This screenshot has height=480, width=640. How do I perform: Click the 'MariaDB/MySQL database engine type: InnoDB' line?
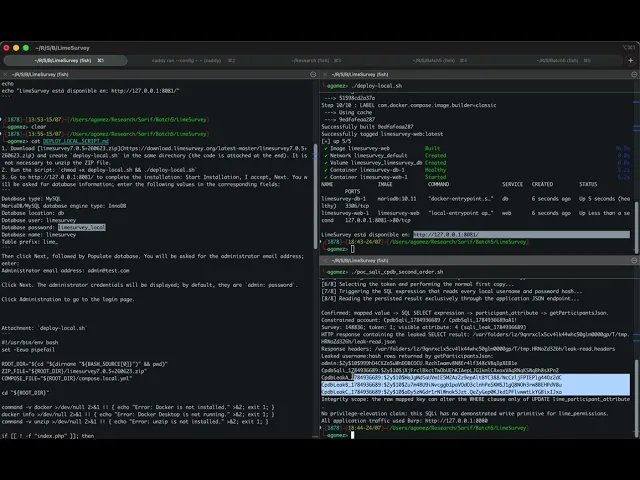[64, 206]
